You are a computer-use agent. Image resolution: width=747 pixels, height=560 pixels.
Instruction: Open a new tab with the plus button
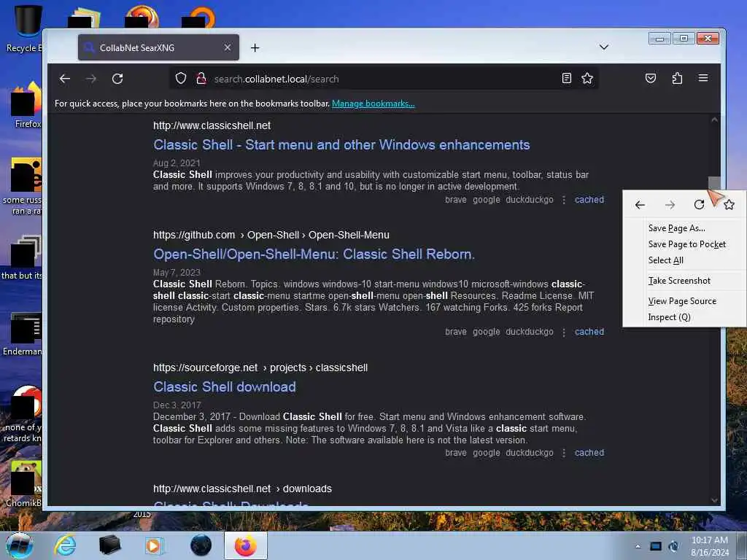(x=255, y=47)
